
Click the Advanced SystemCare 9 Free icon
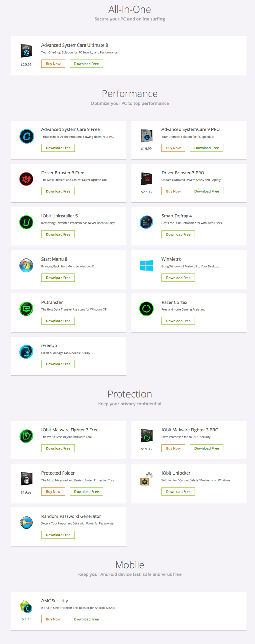[27, 137]
